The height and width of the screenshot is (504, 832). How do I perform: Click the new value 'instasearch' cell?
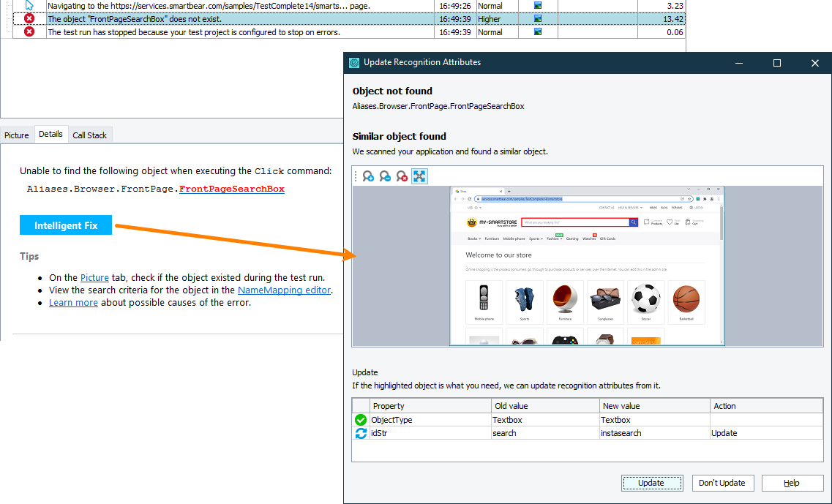655,433
